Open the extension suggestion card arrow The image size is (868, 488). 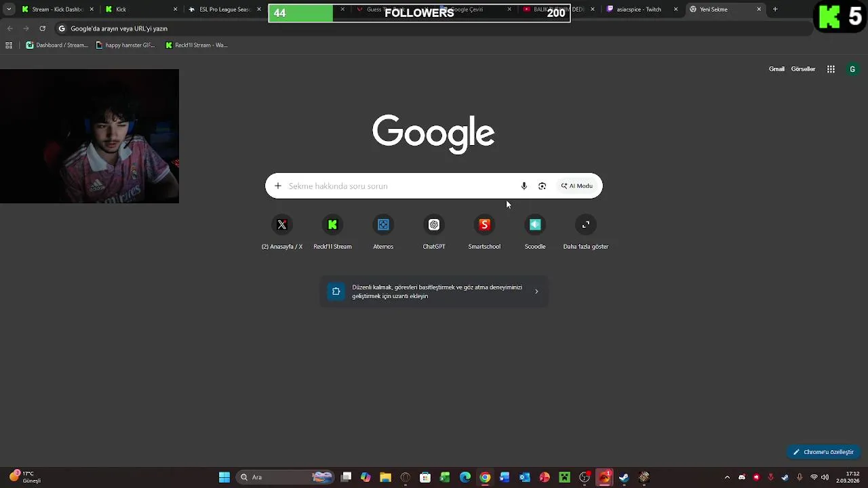(x=536, y=291)
